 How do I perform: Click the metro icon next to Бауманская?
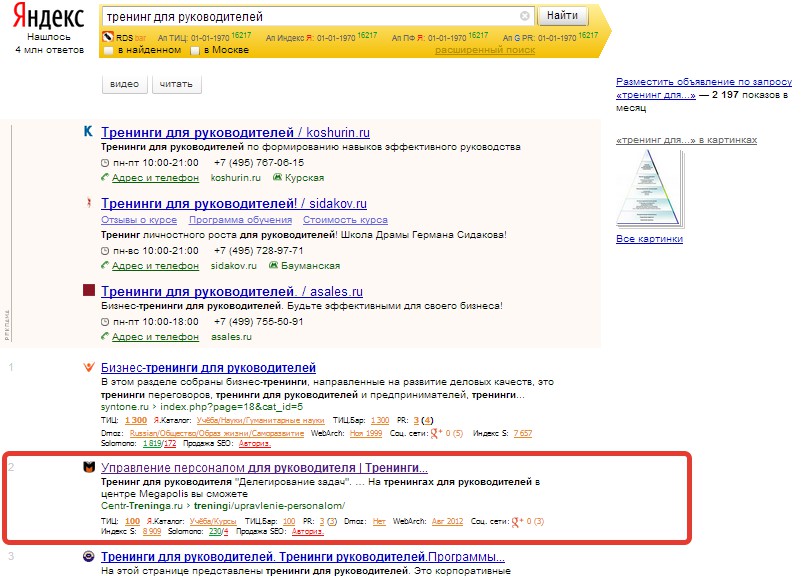(x=274, y=265)
